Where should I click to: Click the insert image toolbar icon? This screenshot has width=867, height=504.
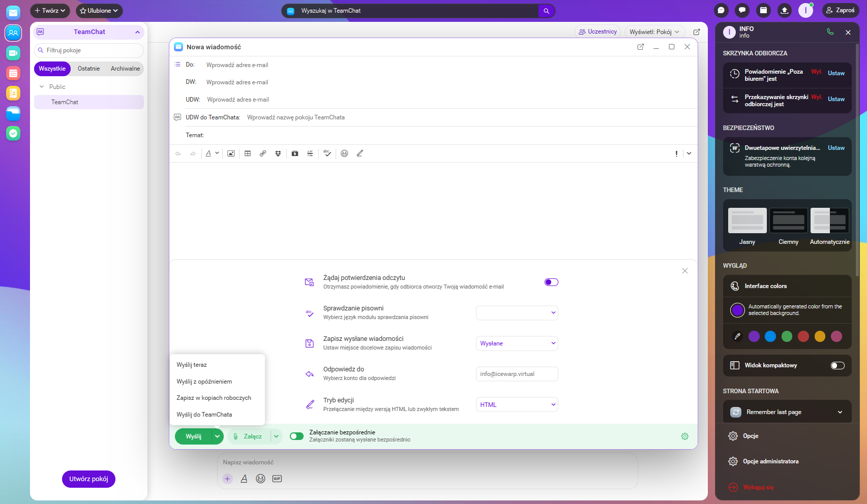[x=231, y=153]
